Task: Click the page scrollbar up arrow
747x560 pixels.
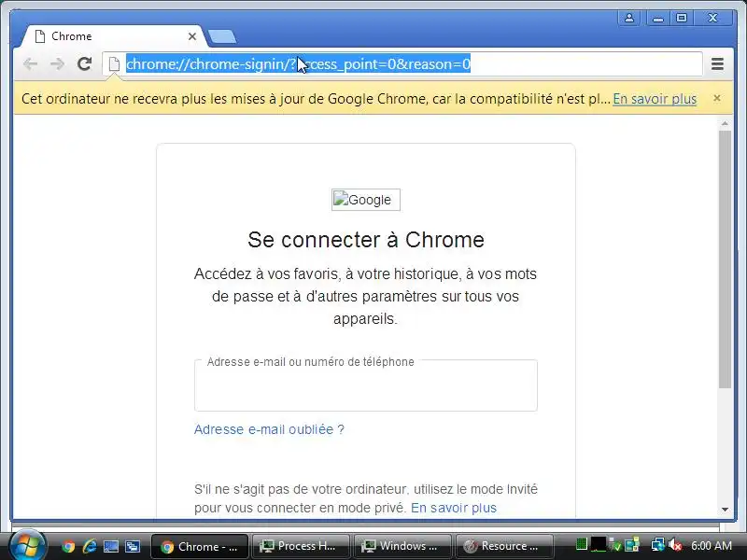Action: [725, 123]
